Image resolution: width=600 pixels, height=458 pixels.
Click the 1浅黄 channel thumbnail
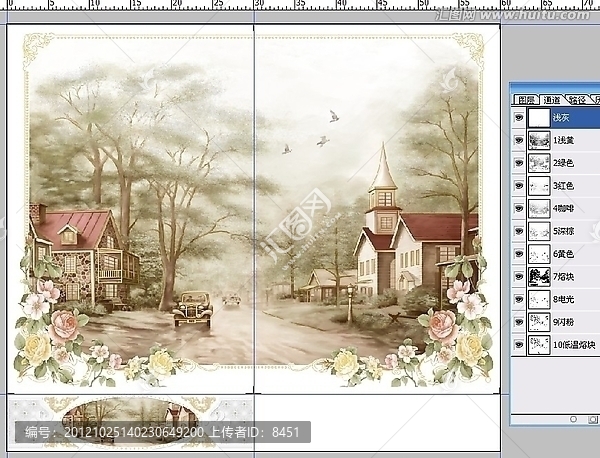click(539, 140)
